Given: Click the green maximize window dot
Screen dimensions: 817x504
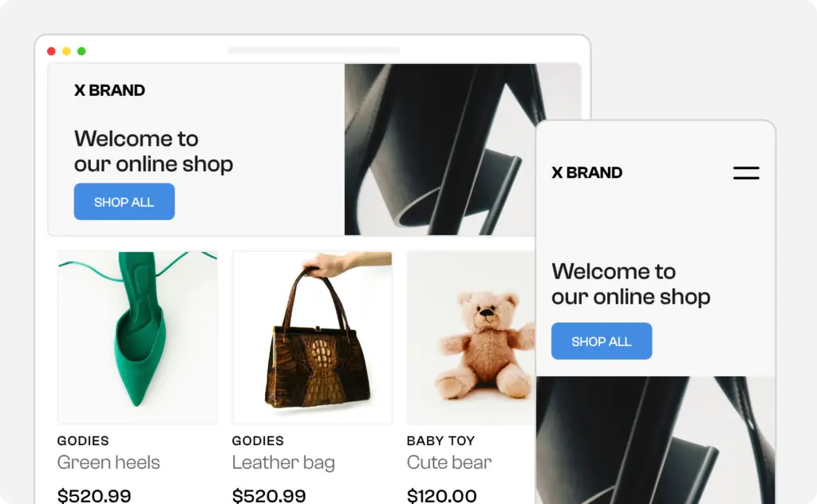Looking at the screenshot, I should (81, 51).
